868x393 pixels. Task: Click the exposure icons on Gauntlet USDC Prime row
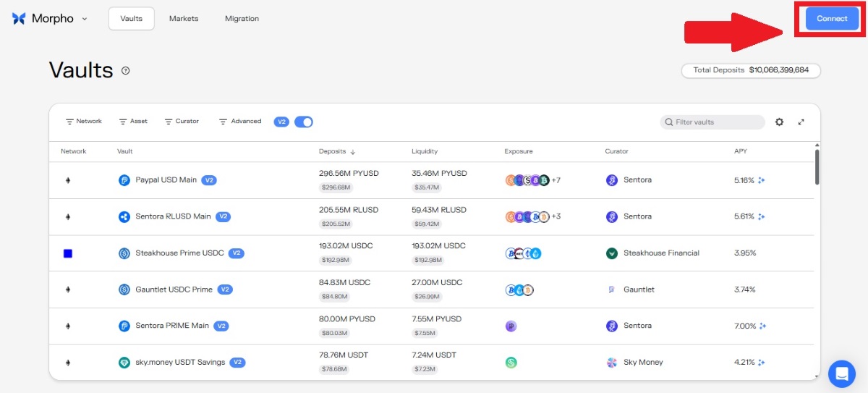519,290
